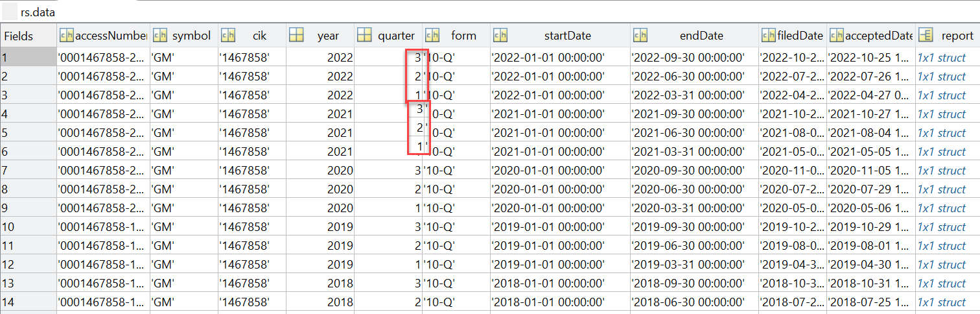The width and height of the screenshot is (980, 314).
Task: Select row header 1
Action: click(x=28, y=57)
